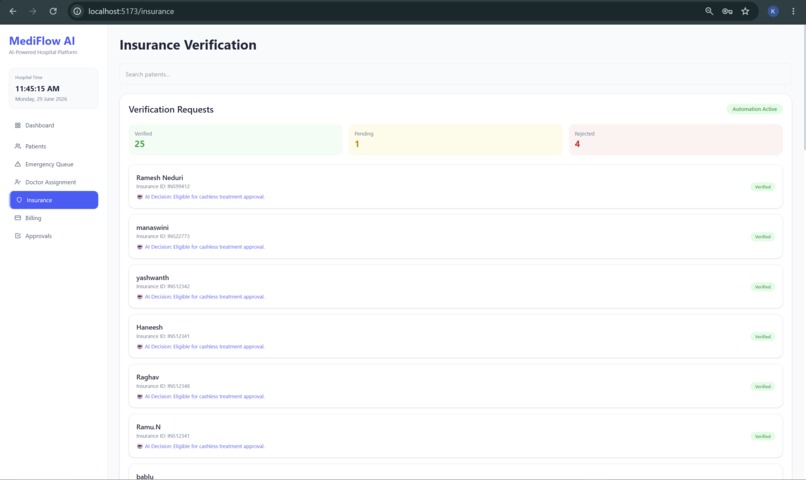Click the AI icon in yashwanth's row

tap(139, 297)
